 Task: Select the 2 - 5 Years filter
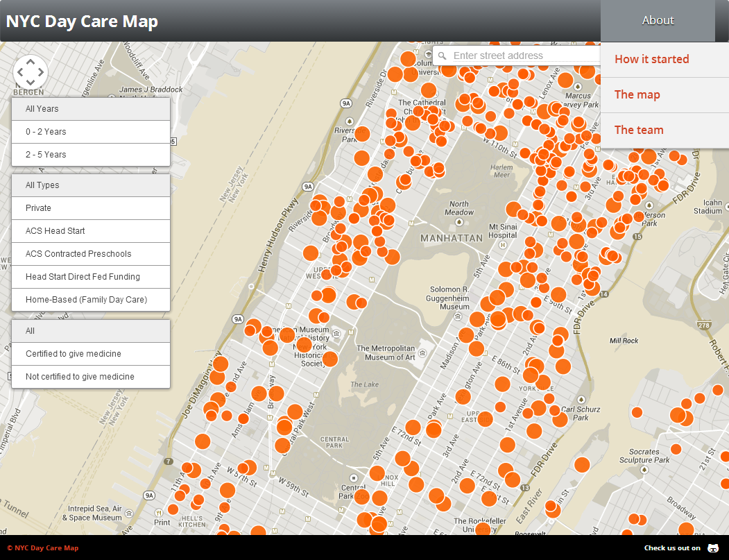91,155
